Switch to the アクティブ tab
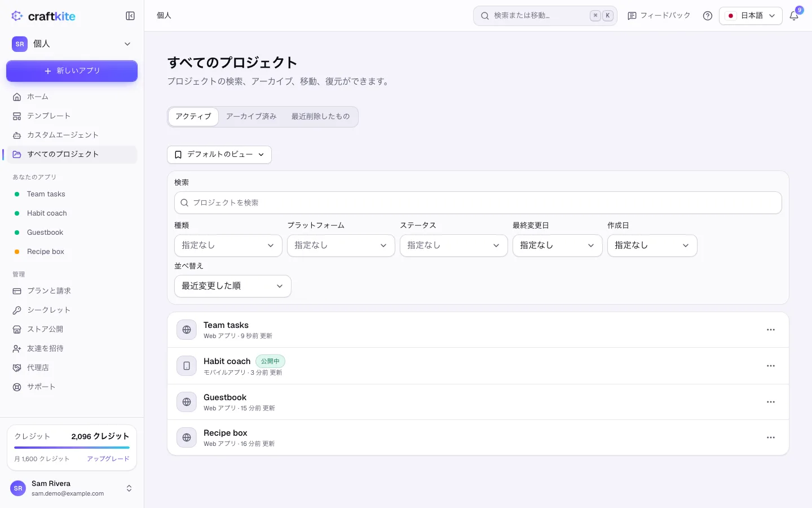The width and height of the screenshot is (812, 508). pyautogui.click(x=193, y=117)
